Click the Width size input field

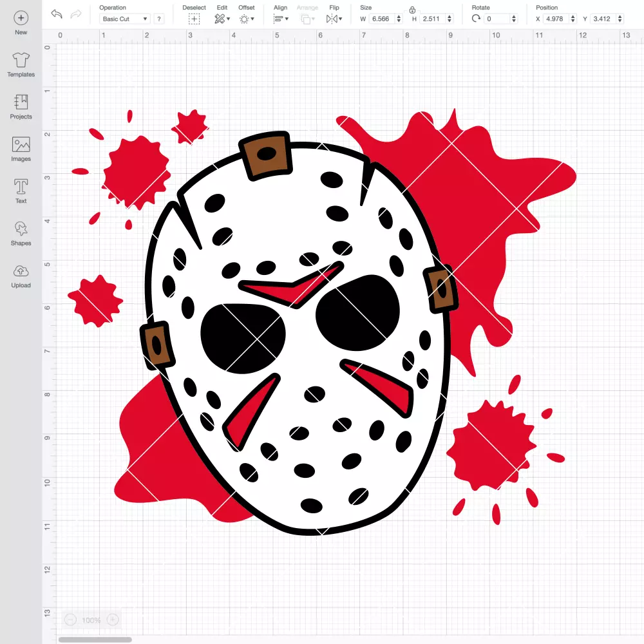(x=381, y=19)
